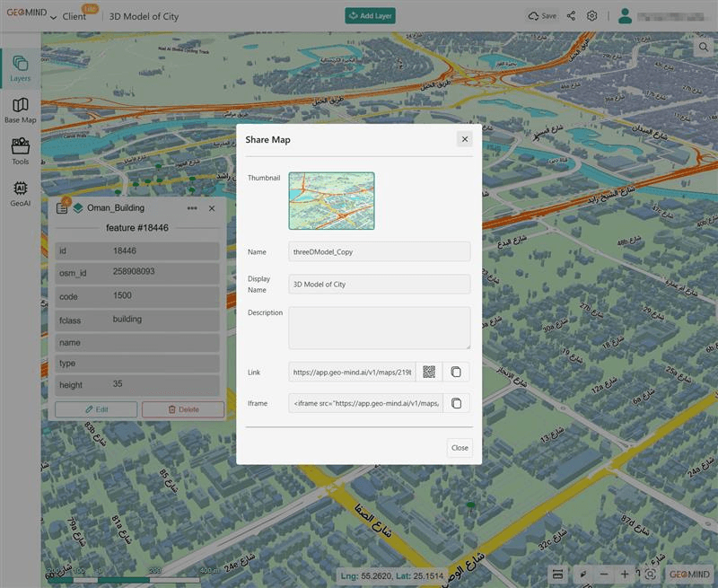Open the Tools panel
The image size is (718, 588).
[x=20, y=152]
